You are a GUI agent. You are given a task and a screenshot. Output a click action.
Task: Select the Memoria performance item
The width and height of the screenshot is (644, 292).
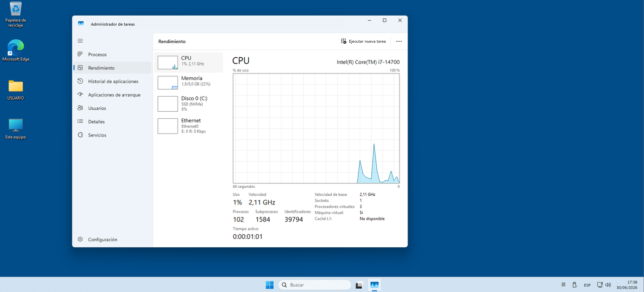coord(189,83)
